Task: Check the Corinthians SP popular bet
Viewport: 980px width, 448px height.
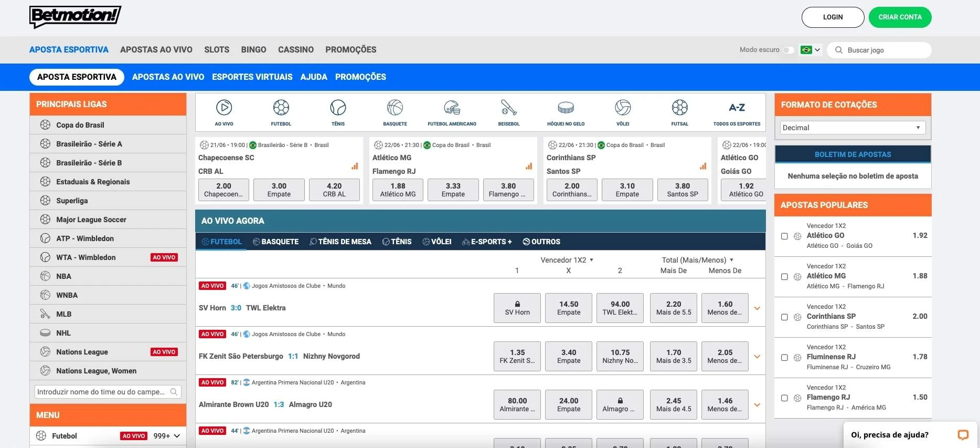Action: tap(784, 317)
